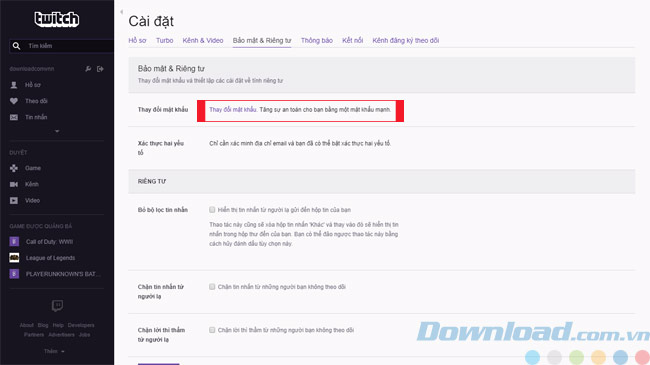Click the person icon next to Hồ sơ
Viewport: 650px width, 365px height.
(14, 85)
